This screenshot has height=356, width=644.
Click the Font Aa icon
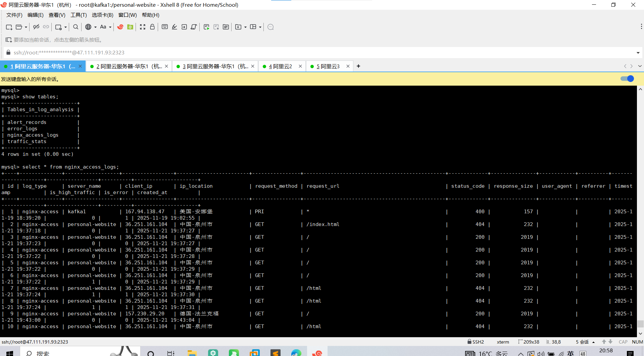pos(103,27)
